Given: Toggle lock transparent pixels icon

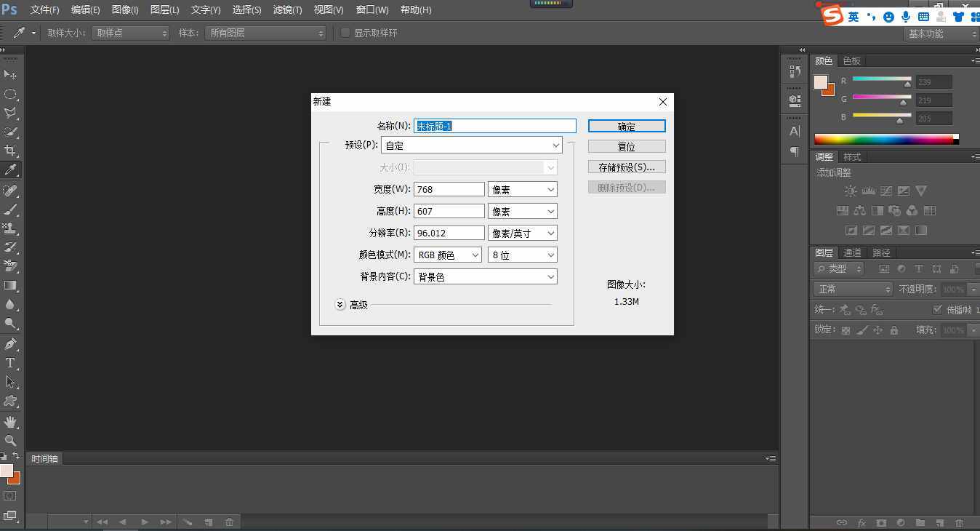Looking at the screenshot, I should coord(846,330).
